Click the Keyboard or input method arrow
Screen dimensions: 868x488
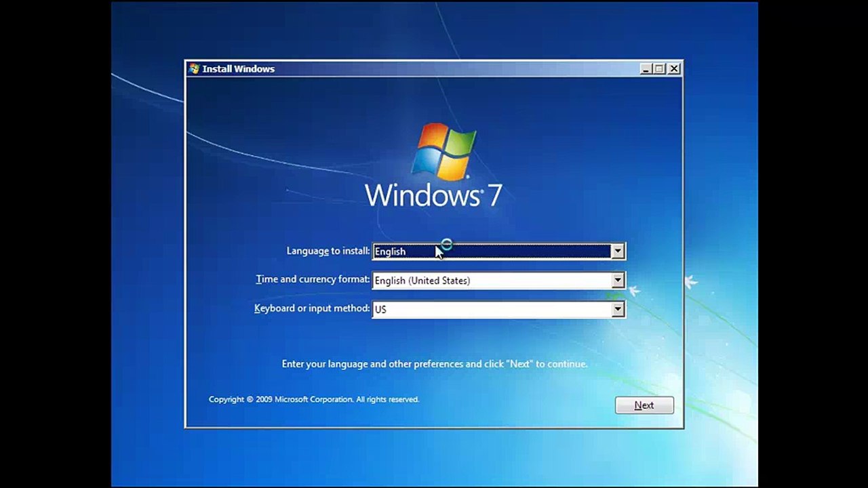[x=617, y=310]
